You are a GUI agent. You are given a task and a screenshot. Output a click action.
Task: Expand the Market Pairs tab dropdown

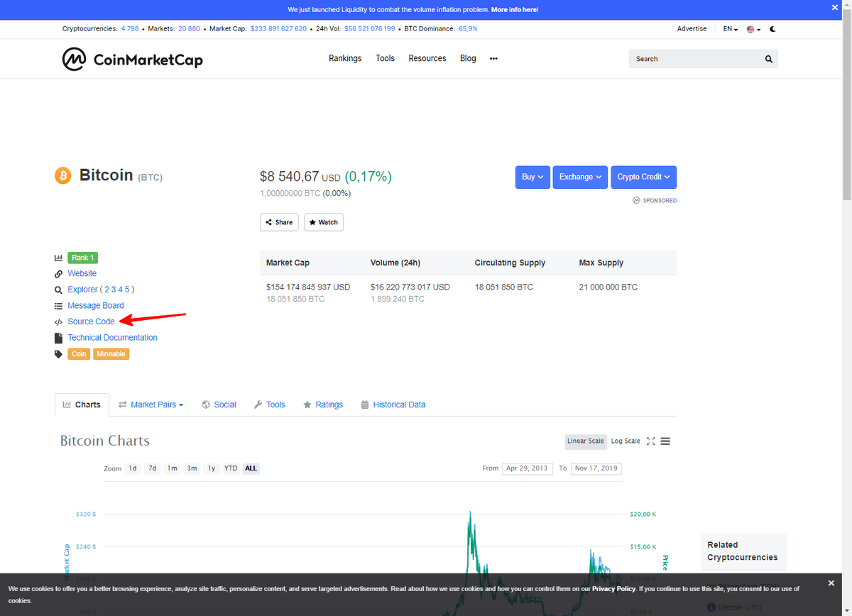coord(151,405)
